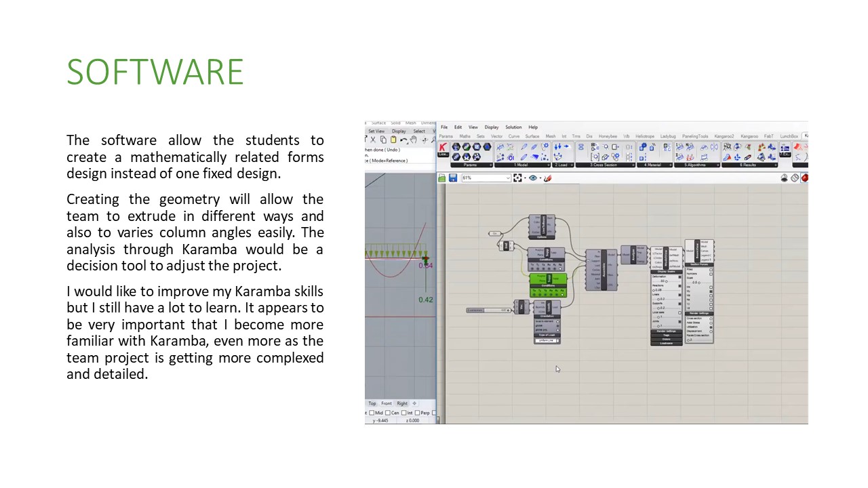Screen dimensions: 868x488
Task: Open the Solution menu
Action: click(513, 127)
